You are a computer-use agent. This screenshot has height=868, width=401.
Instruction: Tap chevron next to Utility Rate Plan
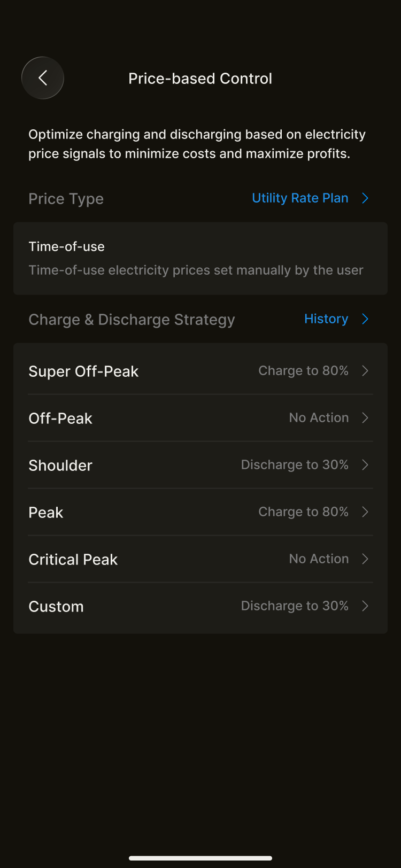[366, 198]
